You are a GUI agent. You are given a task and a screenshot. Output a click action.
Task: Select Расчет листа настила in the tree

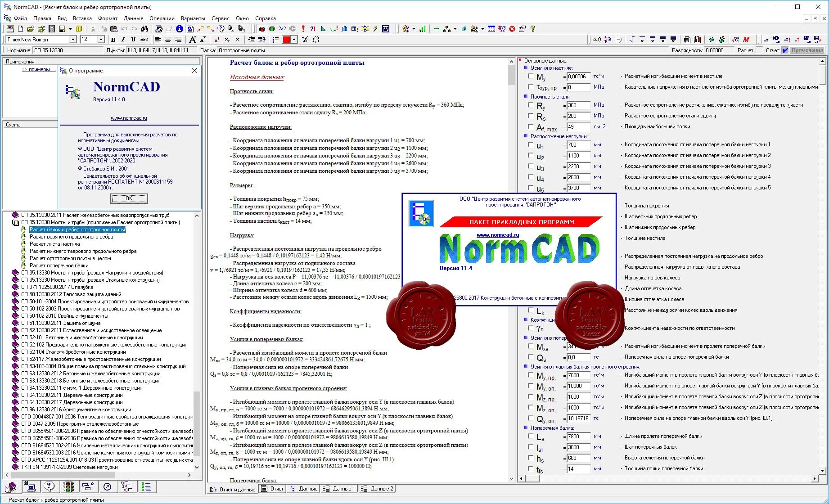tap(54, 244)
